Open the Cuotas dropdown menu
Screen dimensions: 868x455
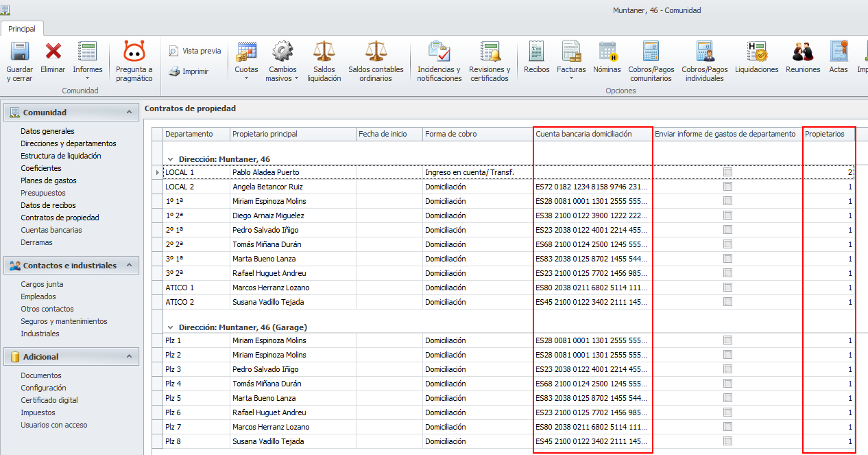point(246,78)
